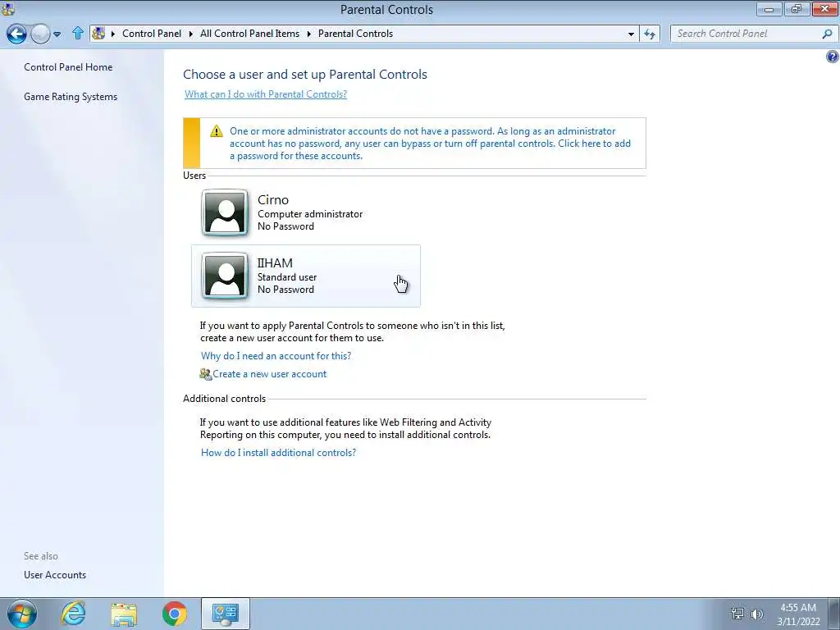Click Create a new user account link
The height and width of the screenshot is (630, 840).
269,374
